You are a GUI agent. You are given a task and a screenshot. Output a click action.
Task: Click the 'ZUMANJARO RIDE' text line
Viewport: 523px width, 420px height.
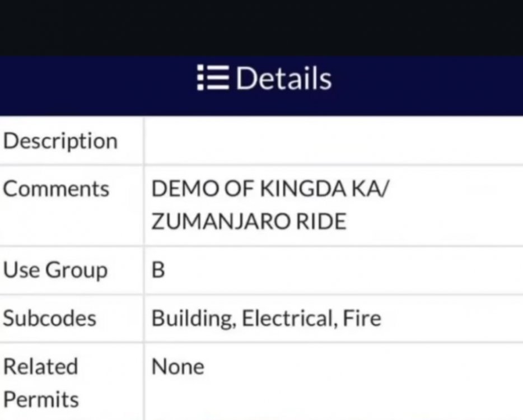tap(249, 222)
